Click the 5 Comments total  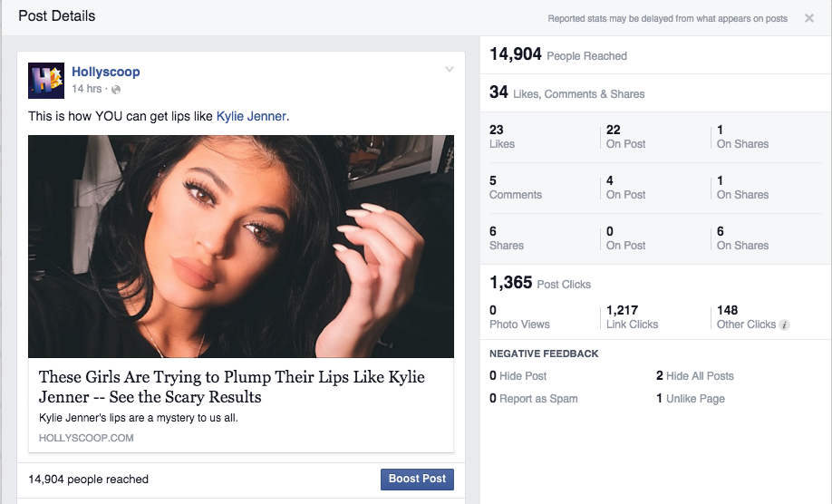(515, 188)
